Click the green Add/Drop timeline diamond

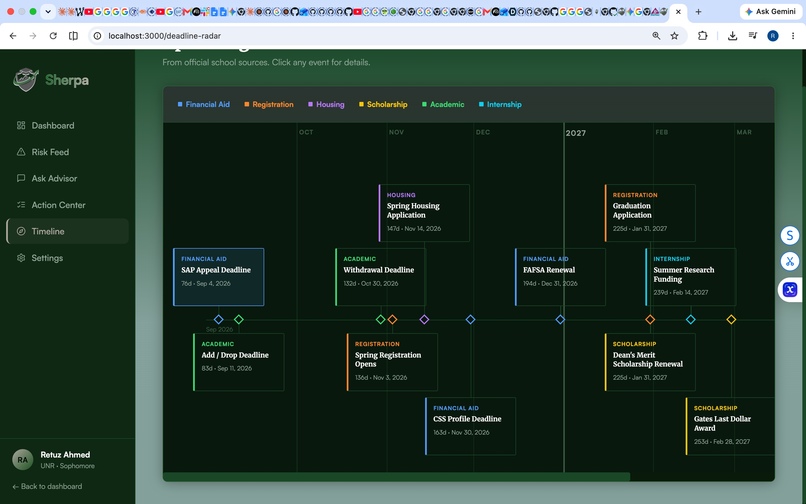(239, 319)
